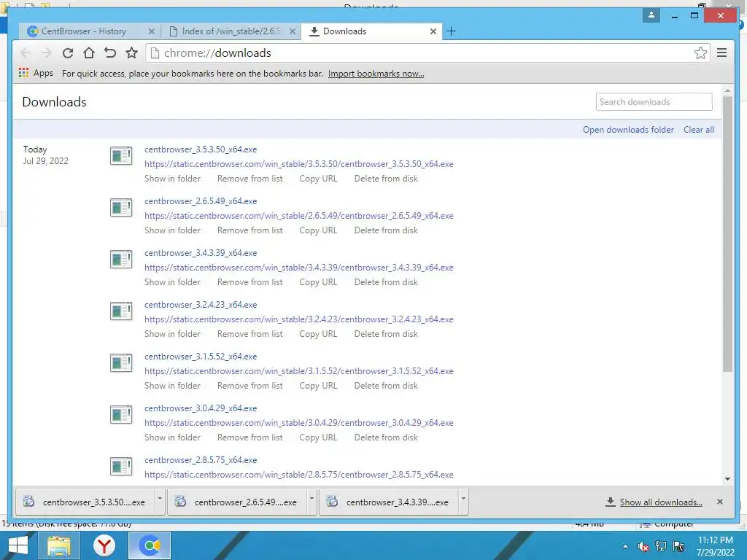747x560 pixels.
Task: Open the centbrowser_3.1.5.52_x64.exe file link
Action: [x=201, y=357]
